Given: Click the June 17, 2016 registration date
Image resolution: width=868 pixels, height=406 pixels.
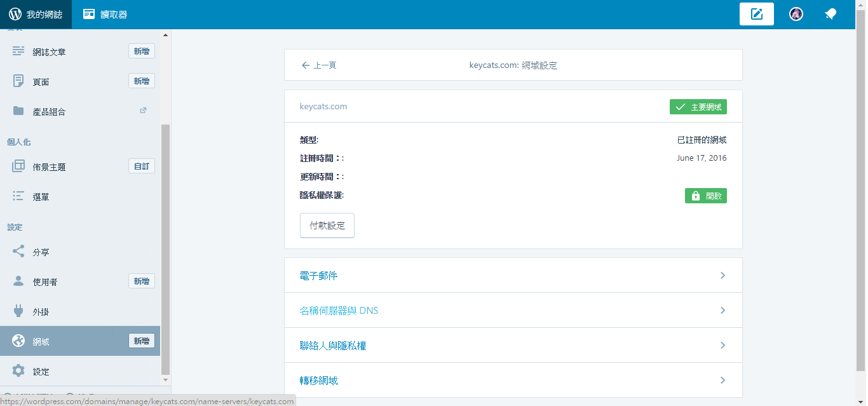Looking at the screenshot, I should 702,158.
